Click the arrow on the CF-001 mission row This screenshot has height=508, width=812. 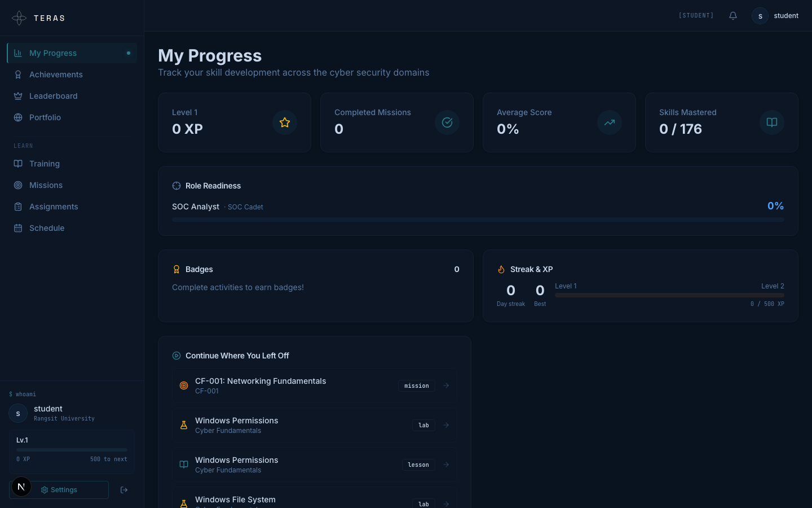pyautogui.click(x=446, y=386)
